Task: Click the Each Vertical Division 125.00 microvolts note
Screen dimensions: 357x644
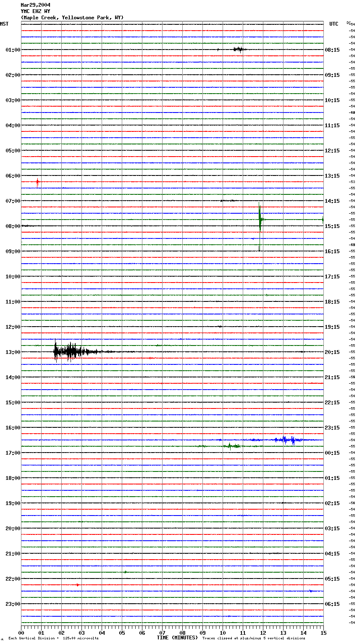Action: coord(53,639)
